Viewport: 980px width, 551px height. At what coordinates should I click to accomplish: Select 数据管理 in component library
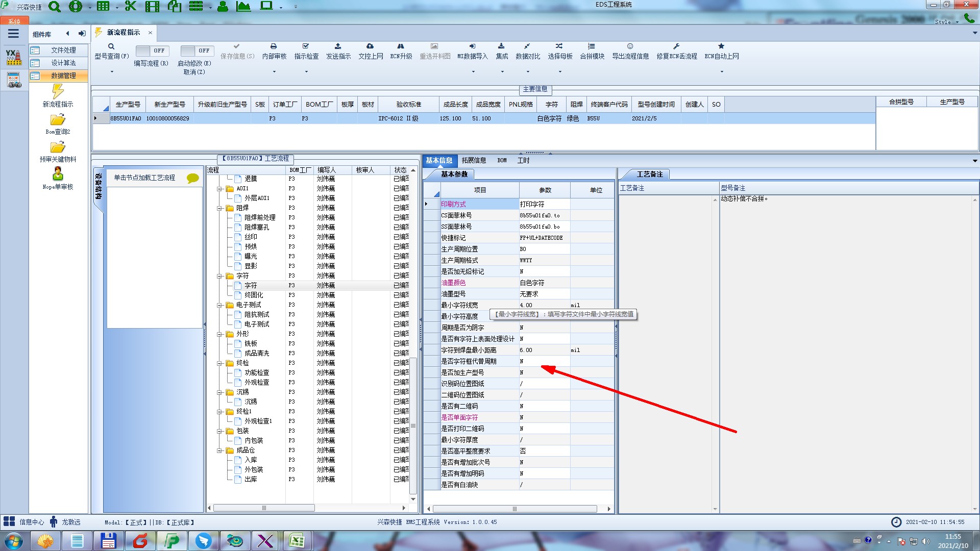point(59,76)
